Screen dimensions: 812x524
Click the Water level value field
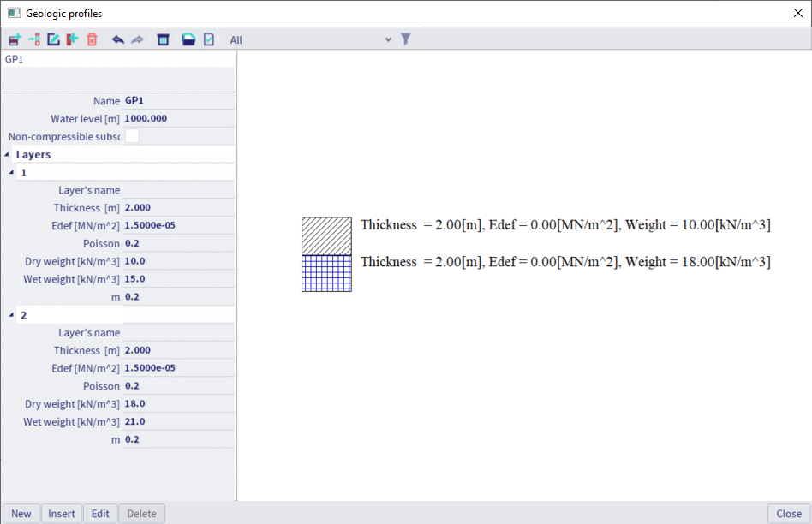(x=178, y=119)
